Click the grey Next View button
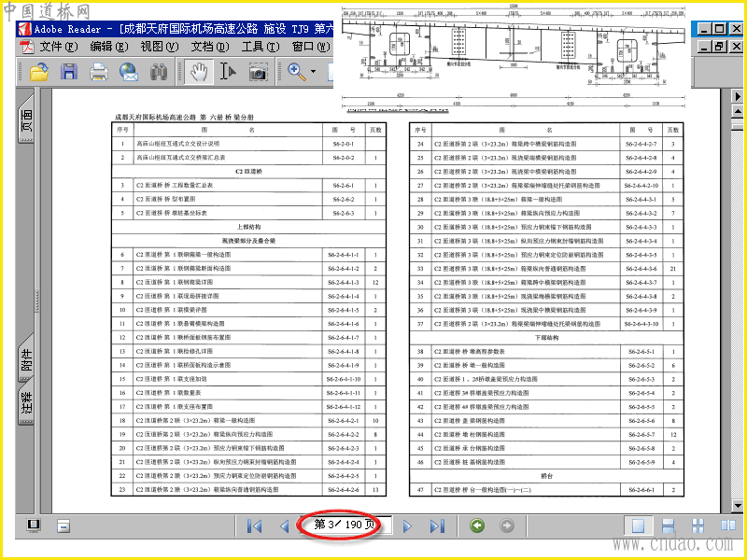747x560 pixels. pos(507,525)
